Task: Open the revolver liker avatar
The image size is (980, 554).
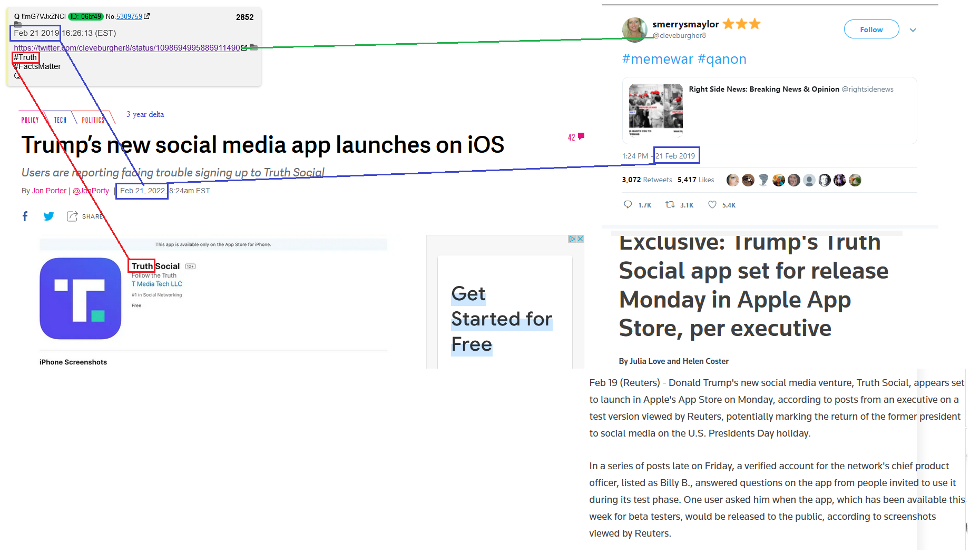Action: pos(748,180)
